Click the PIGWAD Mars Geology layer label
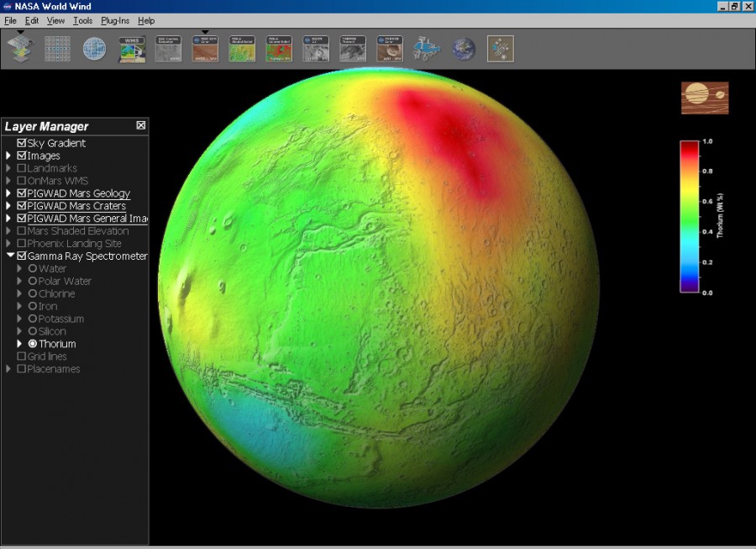Screen dimensions: 756x549 78,193
